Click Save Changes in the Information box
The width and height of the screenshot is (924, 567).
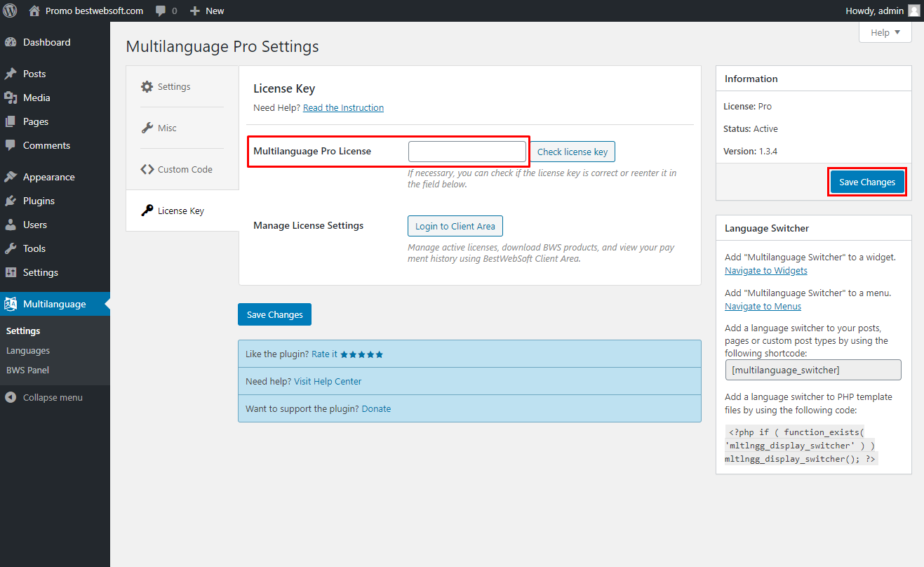[x=867, y=182]
